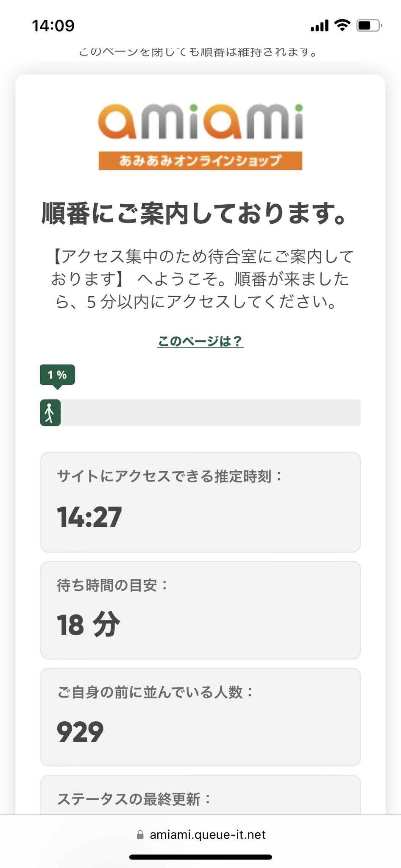Tap the home indicator bar

[200, 857]
